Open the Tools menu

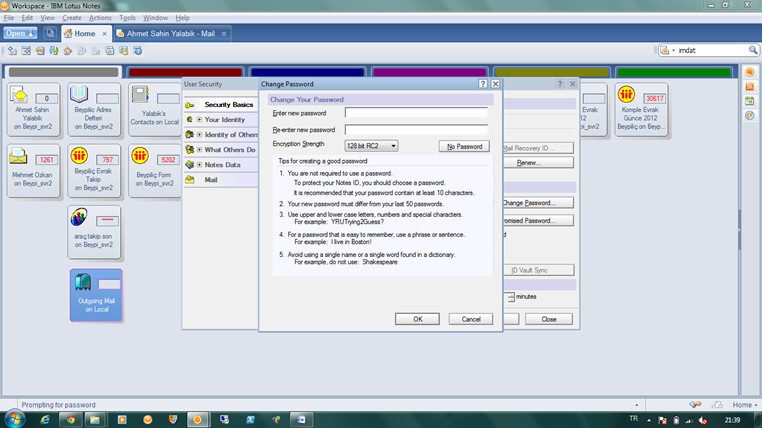127,18
